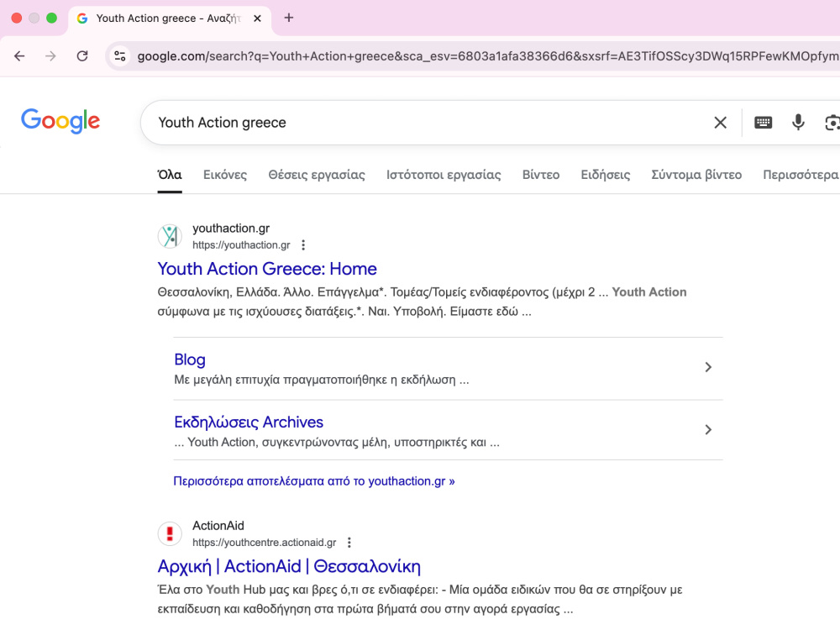Clear the search query with the X icon
The width and height of the screenshot is (840, 630).
click(x=721, y=123)
